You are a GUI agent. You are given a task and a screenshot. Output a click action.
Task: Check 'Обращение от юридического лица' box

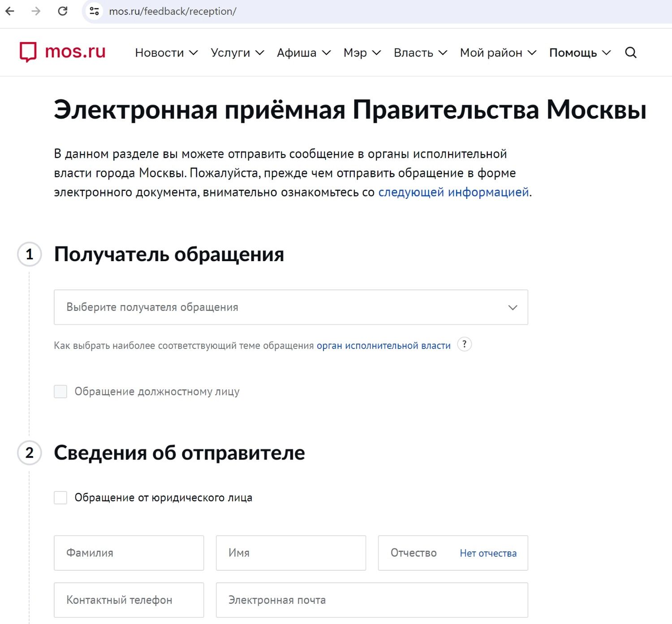pyautogui.click(x=60, y=498)
